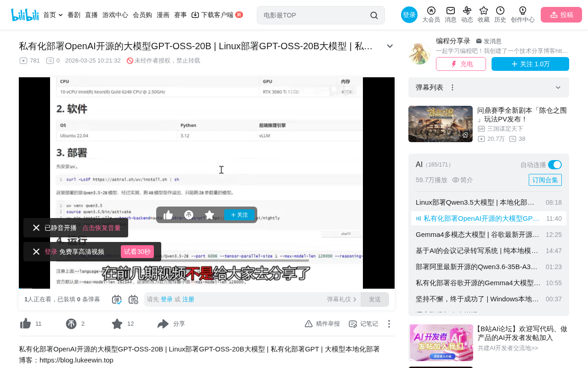Give a coin using the icon showing 2
Image resolution: width=588 pixels, height=368 pixels.
point(71,324)
